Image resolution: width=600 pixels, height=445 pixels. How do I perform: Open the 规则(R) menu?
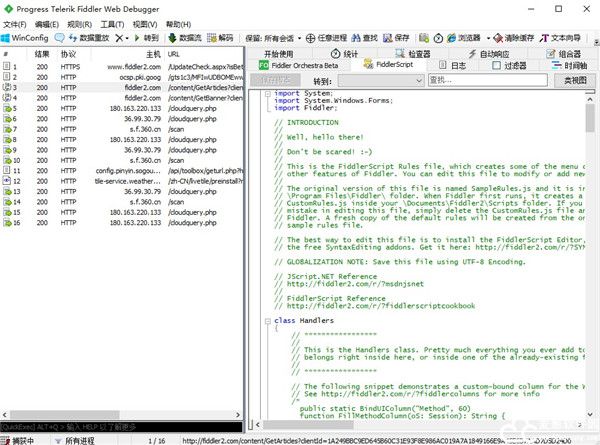(x=79, y=24)
